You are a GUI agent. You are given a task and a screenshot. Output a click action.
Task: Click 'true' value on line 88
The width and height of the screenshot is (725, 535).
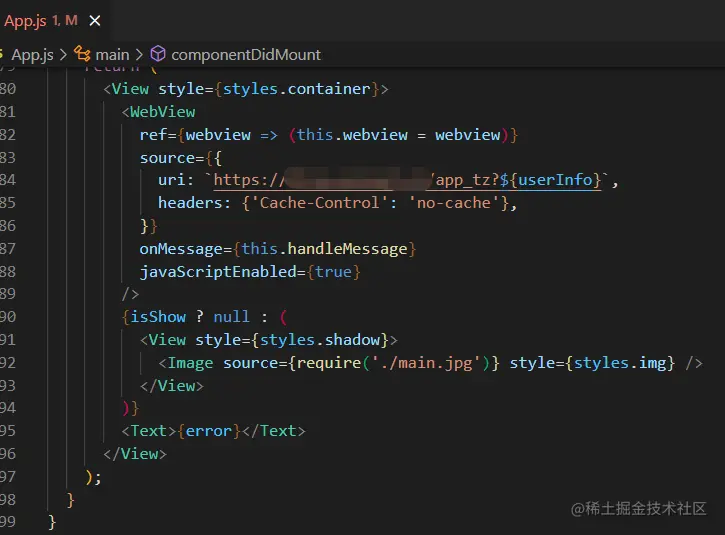(x=333, y=272)
